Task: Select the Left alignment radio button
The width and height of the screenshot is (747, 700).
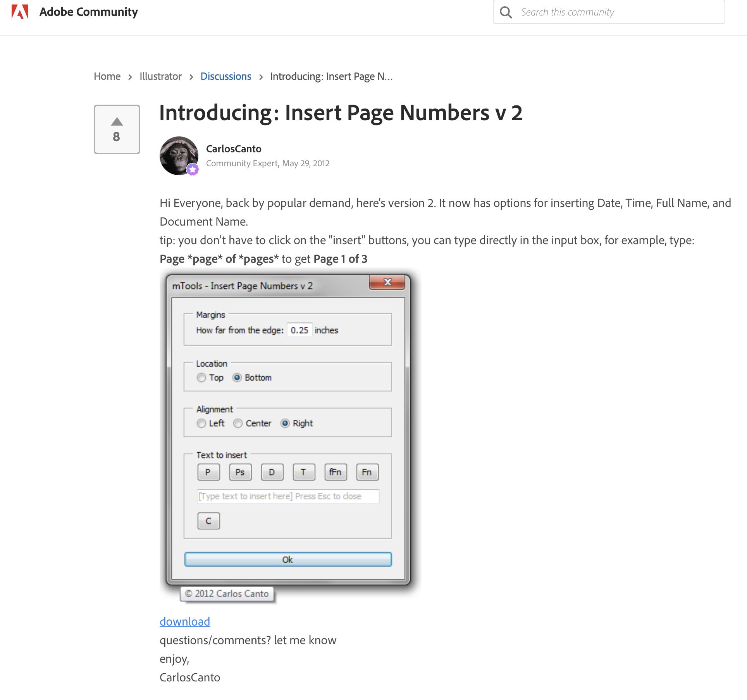Action: 201,423
